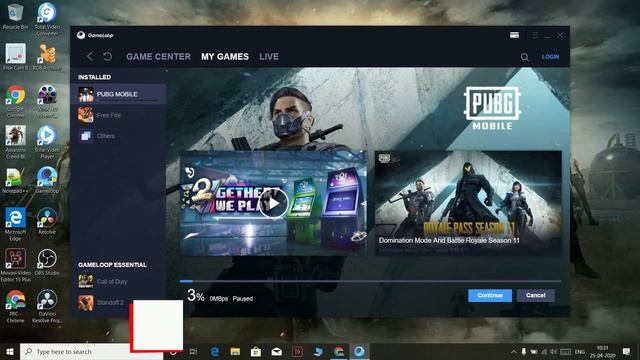Viewport: 640px width, 360px height.
Task: Open Total Video Player desktop shortcut
Action: [x=47, y=142]
